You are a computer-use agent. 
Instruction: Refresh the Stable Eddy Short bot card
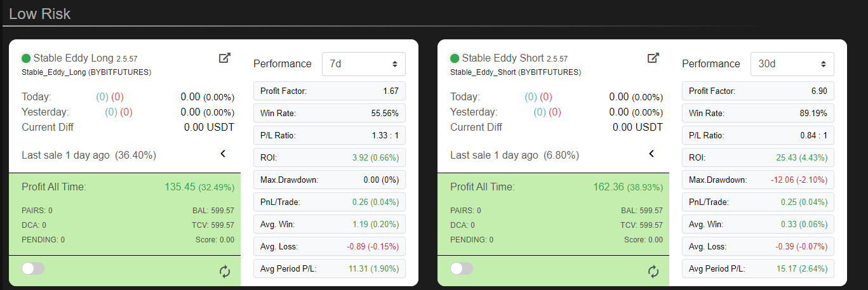[653, 272]
